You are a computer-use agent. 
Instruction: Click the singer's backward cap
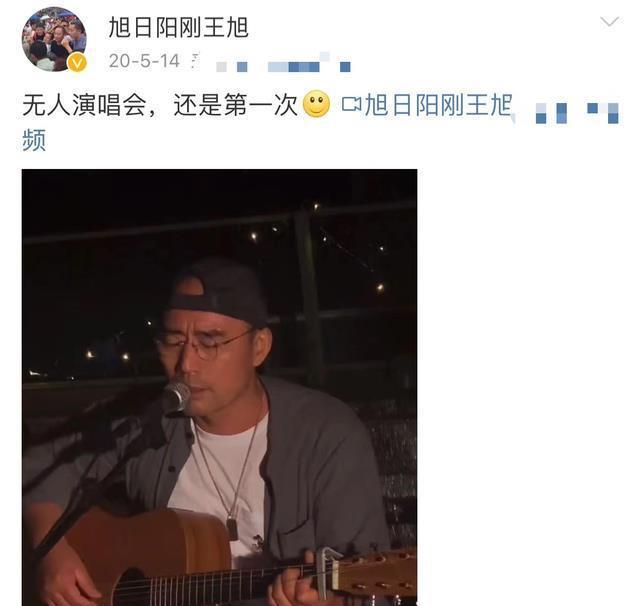point(217,291)
